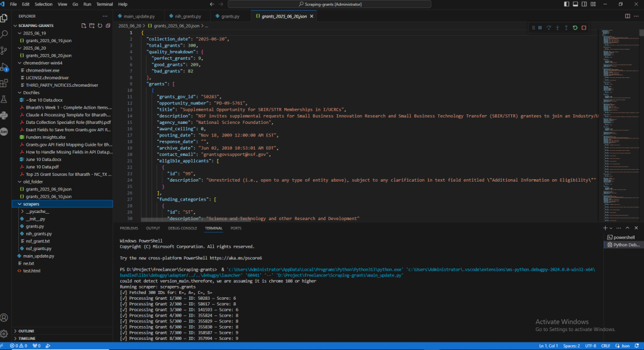Stop the debugging session
644x350 pixels.
point(584,28)
